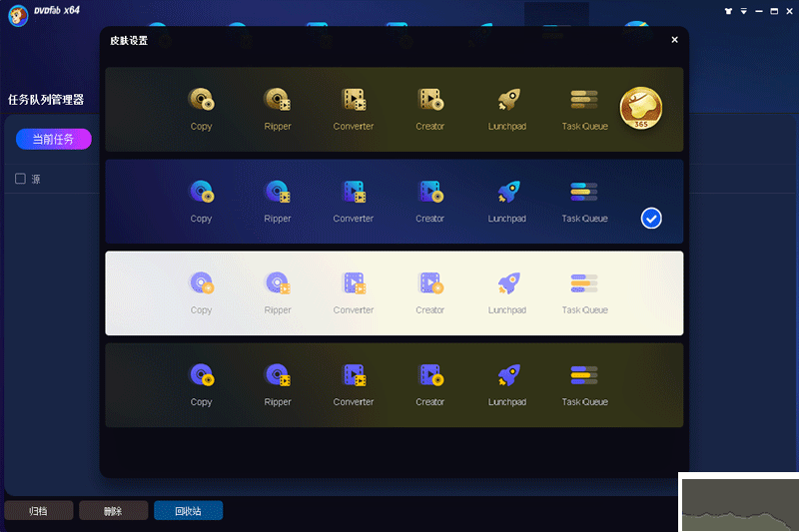Click the Lunchpad rocket in the dark olive skin row
799x532 pixels.
coord(508,375)
